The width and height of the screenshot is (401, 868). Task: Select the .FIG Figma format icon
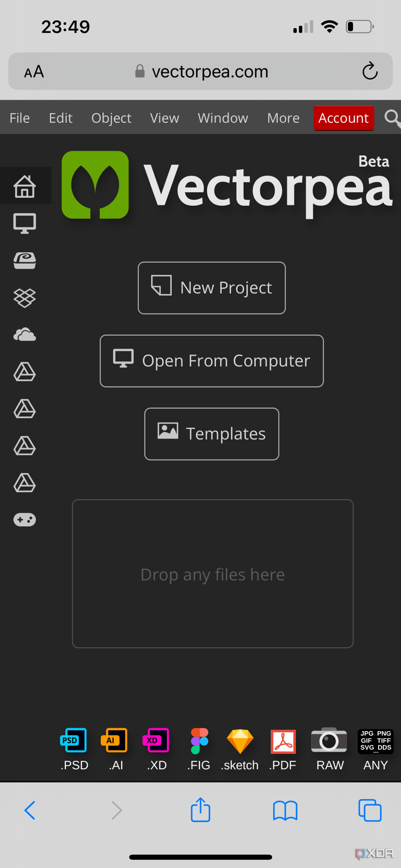(199, 741)
